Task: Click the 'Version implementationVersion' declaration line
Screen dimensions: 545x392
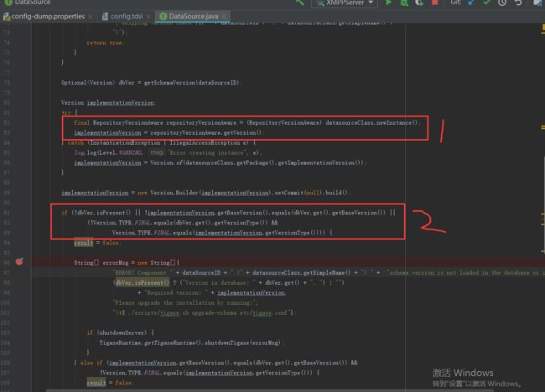Action: point(108,103)
